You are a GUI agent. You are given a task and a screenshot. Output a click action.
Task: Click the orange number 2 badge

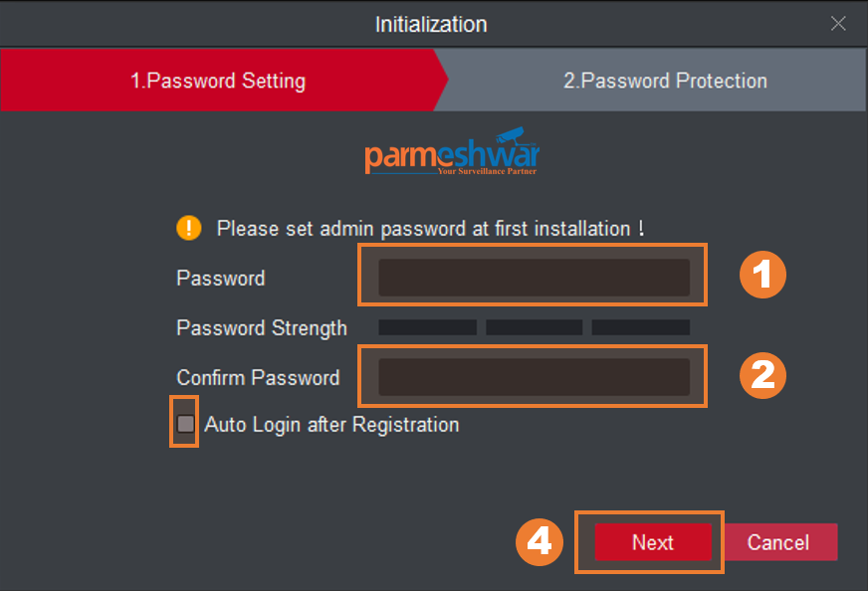761,375
